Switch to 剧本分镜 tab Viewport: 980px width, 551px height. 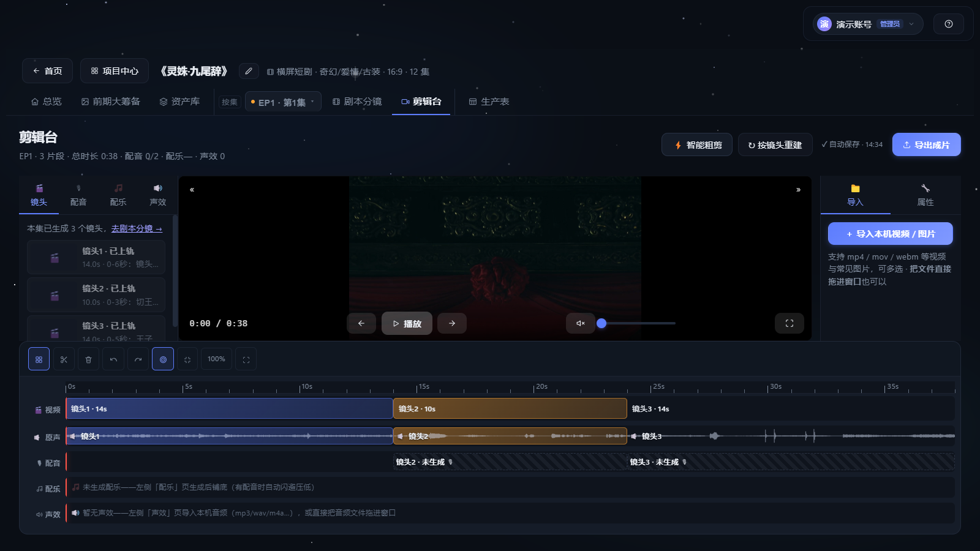pos(357,102)
